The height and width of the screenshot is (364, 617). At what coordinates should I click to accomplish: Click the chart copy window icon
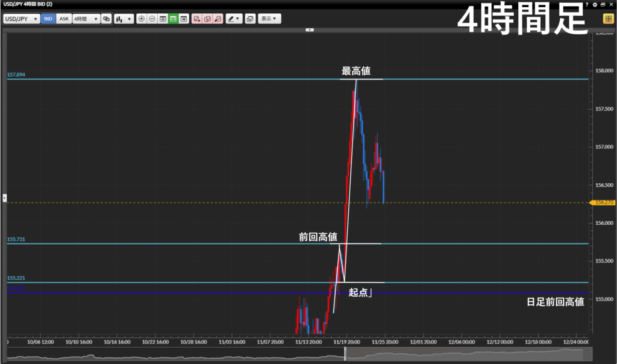[x=250, y=19]
